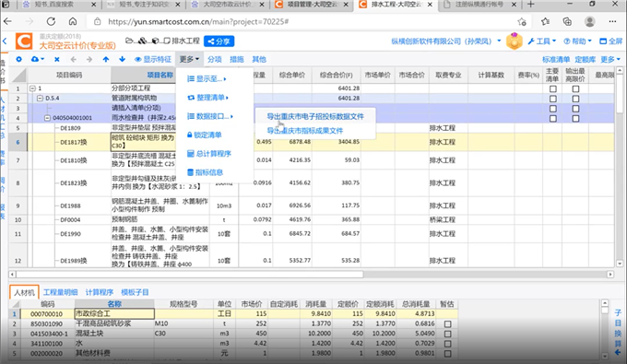Open 数据接口 submenu
This screenshot has width=627, height=364.
[x=210, y=116]
